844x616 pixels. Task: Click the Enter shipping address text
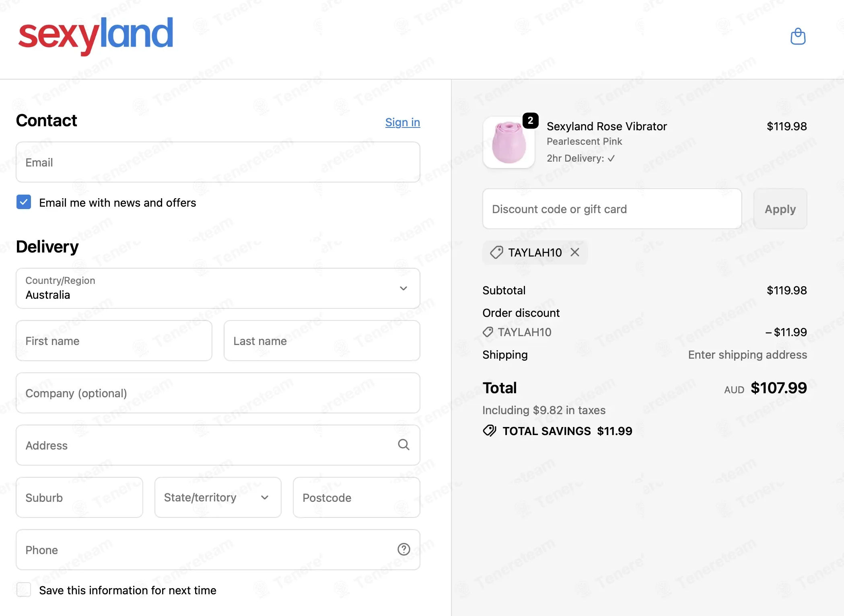747,355
